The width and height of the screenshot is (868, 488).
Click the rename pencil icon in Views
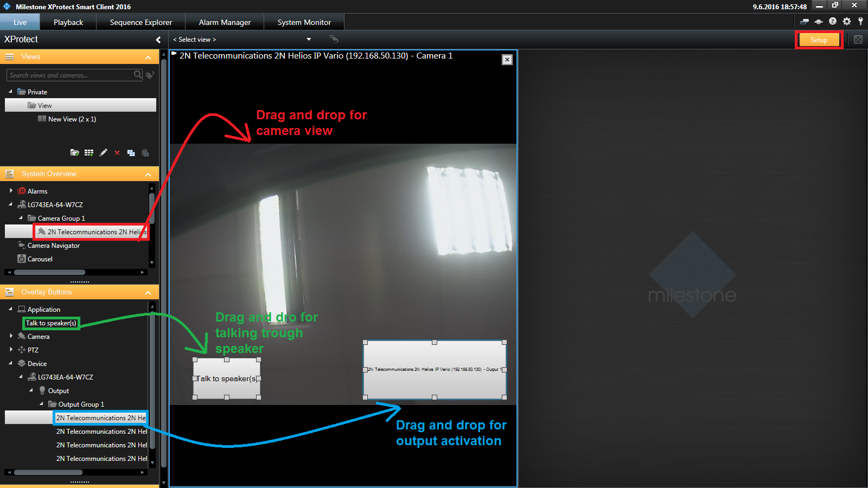(x=103, y=153)
